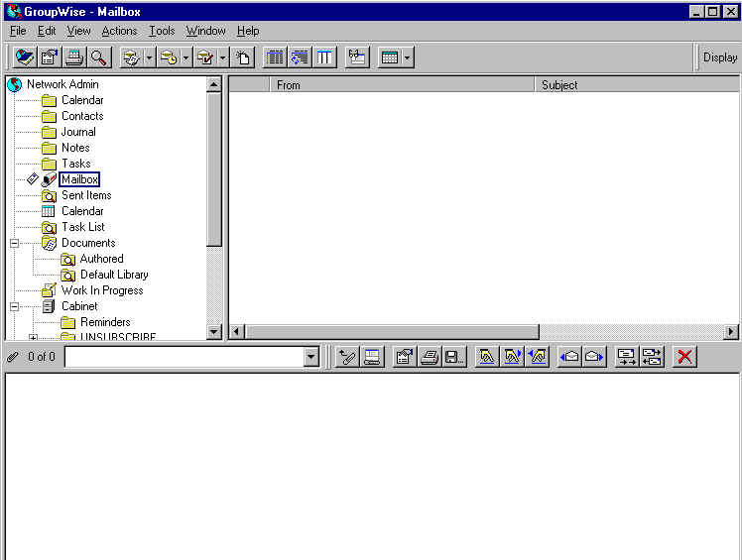Screen dimensions: 742x560
Task: Open the new appointment dropdown arrow
Action: 185,57
